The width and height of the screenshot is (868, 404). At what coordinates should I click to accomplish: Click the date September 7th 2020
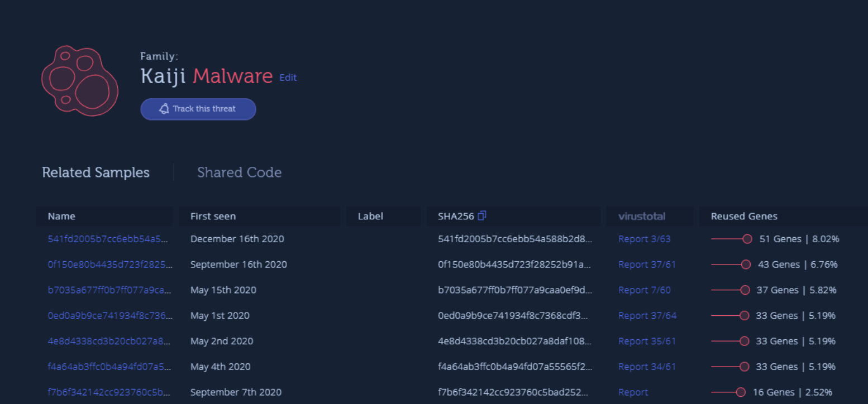tap(236, 393)
